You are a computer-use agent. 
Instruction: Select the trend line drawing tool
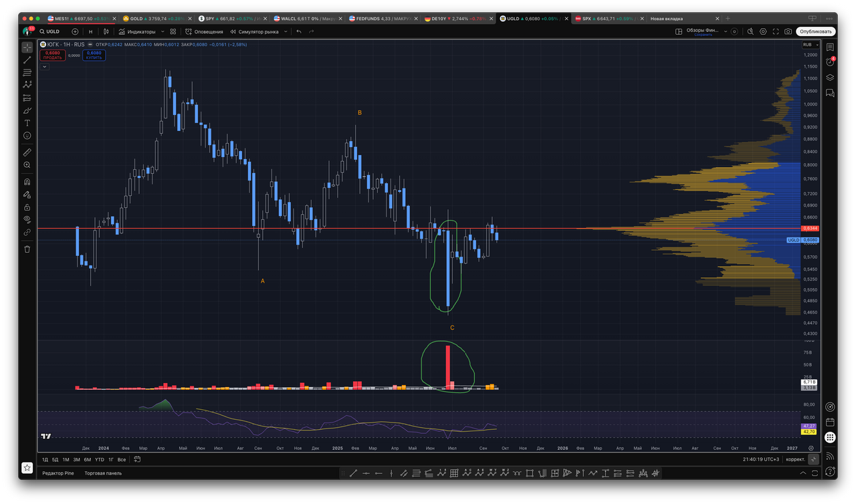tap(27, 60)
